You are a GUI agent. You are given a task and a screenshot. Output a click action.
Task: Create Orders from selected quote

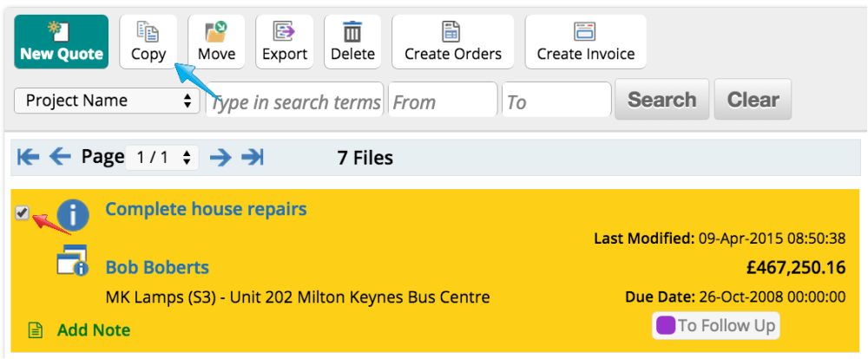pyautogui.click(x=453, y=42)
